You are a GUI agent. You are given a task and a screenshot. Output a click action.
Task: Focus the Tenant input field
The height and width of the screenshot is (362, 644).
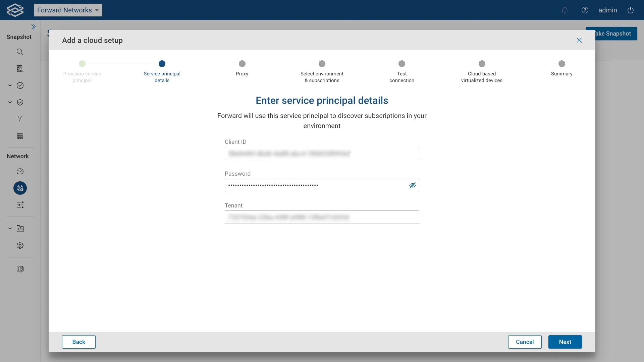click(322, 217)
